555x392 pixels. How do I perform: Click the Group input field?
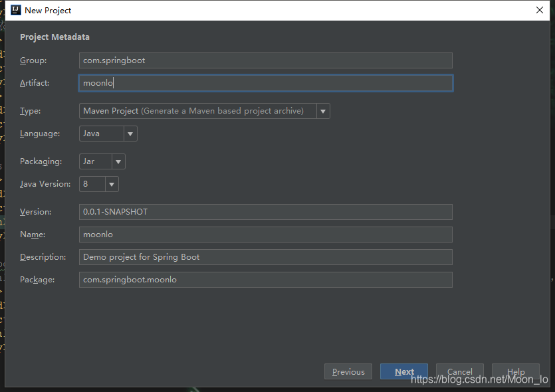pos(266,60)
